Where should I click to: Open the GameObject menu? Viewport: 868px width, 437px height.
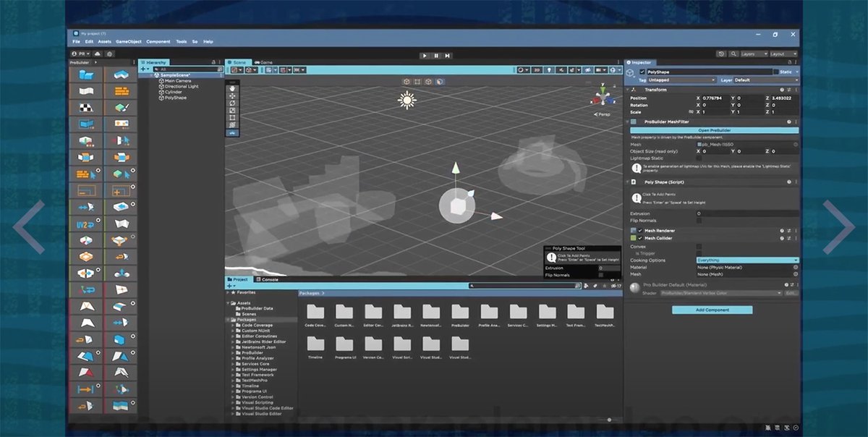point(128,41)
